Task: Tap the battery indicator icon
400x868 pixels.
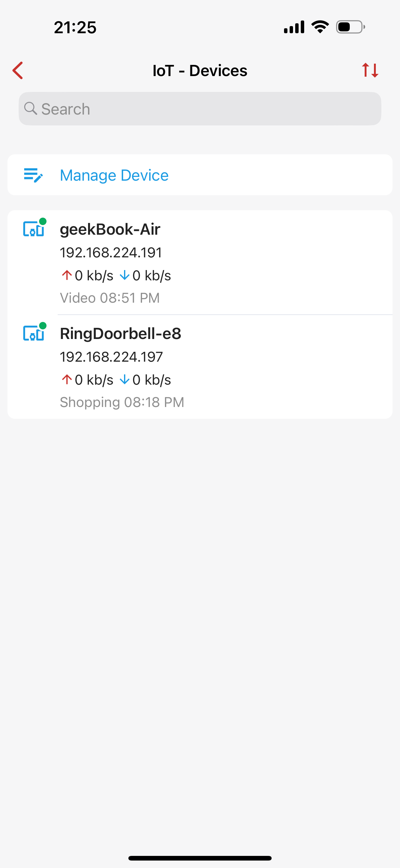Action: point(350,27)
